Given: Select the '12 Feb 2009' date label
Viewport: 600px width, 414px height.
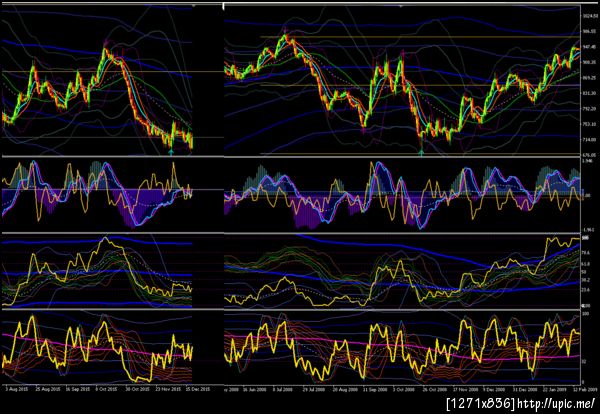Looking at the screenshot, I should click(585, 390).
